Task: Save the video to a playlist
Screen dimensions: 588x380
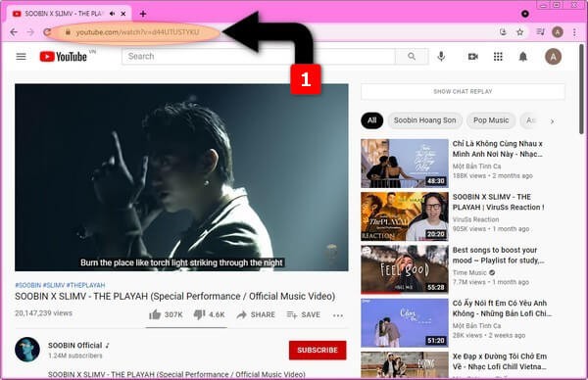Action: pyautogui.click(x=304, y=314)
